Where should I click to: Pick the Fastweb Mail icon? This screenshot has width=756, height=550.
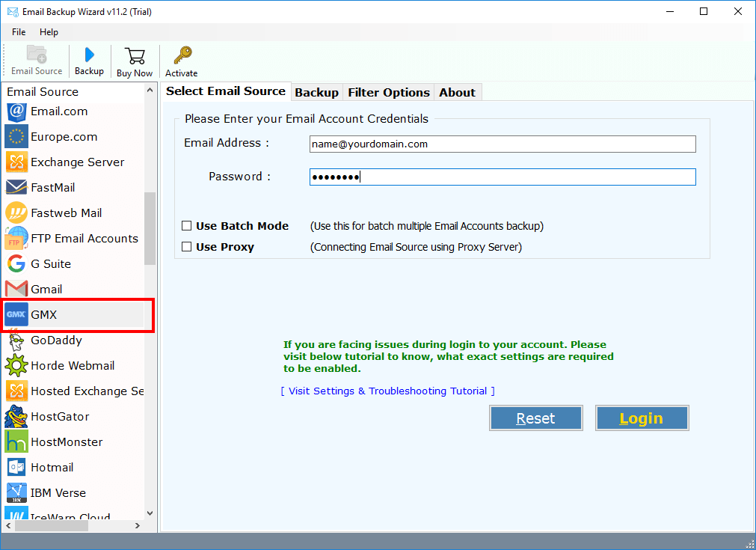(x=16, y=213)
